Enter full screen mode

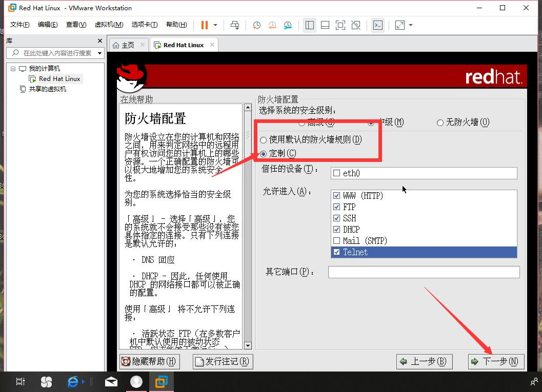click(340, 25)
